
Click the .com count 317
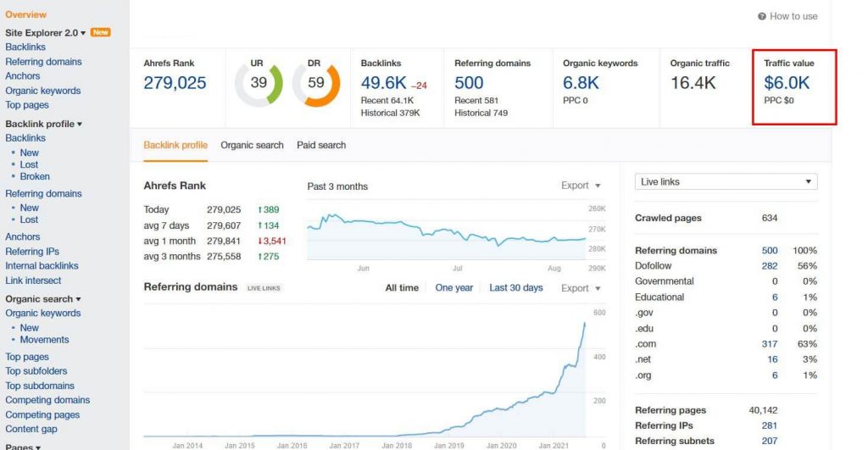(x=770, y=344)
